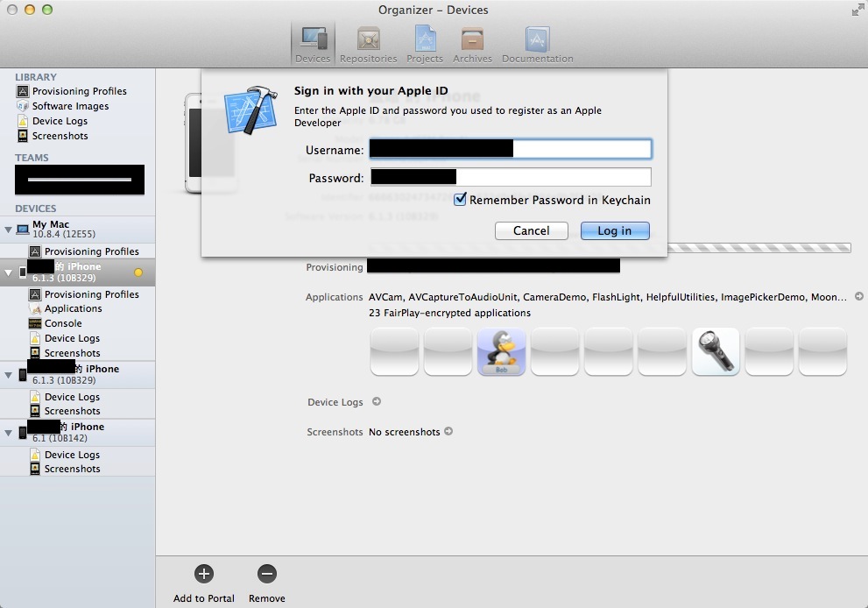Viewport: 868px width, 608px height.
Task: Open the Devices tab in the toolbar
Action: 313,45
